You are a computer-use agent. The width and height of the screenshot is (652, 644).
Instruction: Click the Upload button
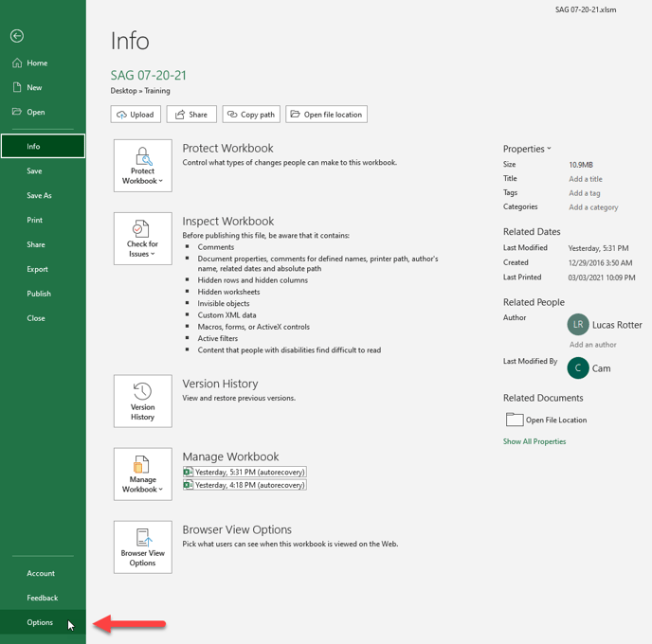pyautogui.click(x=135, y=115)
